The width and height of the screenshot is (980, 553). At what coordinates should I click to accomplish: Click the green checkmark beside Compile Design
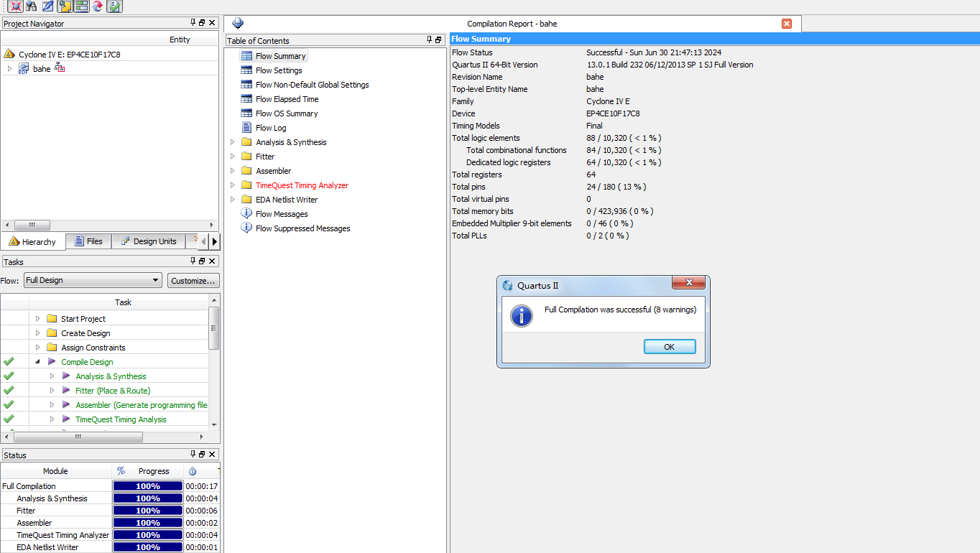[9, 361]
